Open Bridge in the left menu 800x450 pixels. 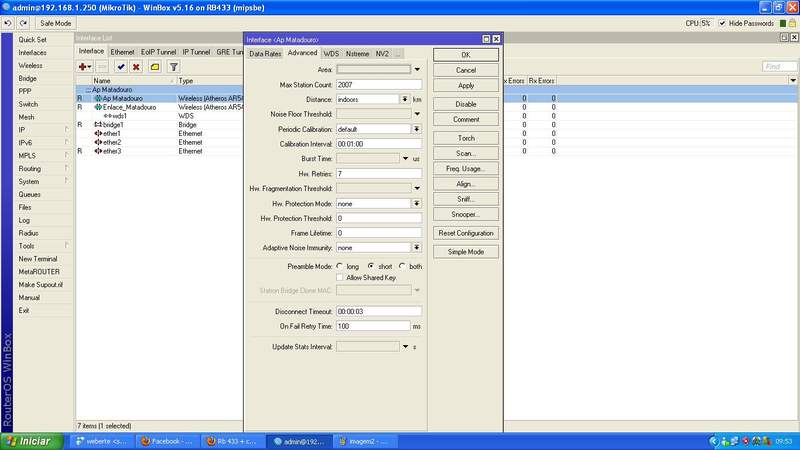pos(28,79)
